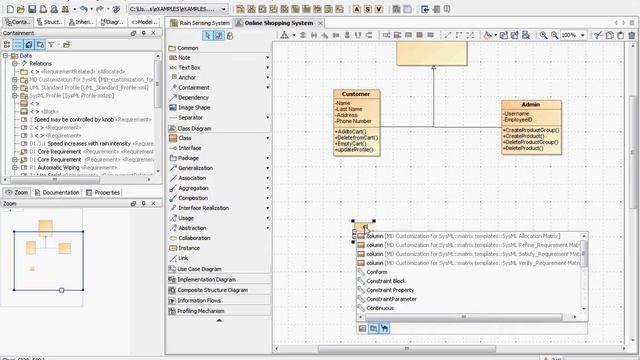Open the Structure tab in browser
The image size is (640, 360).
point(49,22)
